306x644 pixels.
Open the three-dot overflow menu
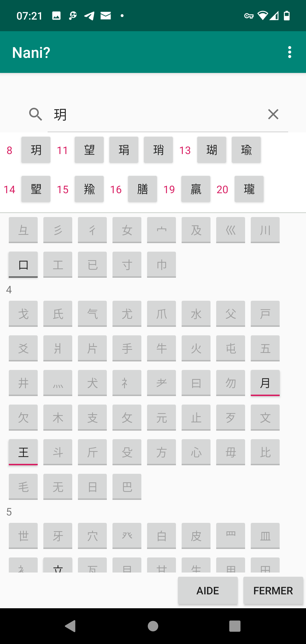pos(289,52)
